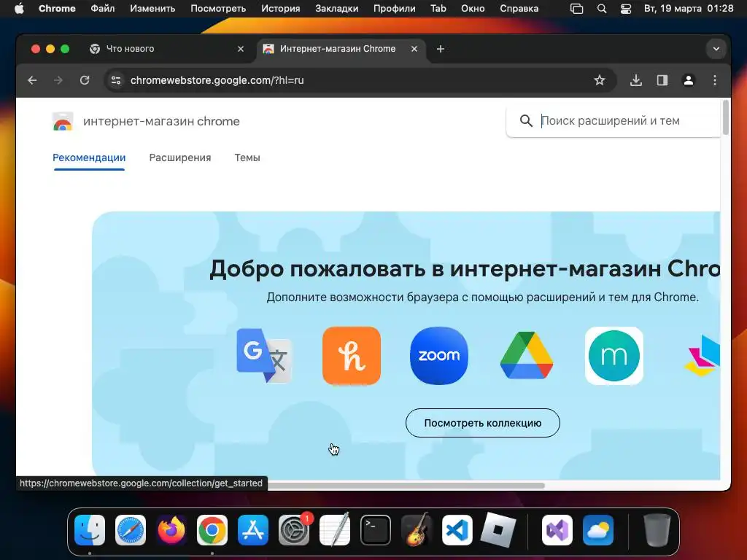Image resolution: width=747 pixels, height=560 pixels.
Task: Bookmark this page with the star icon
Action: (600, 80)
